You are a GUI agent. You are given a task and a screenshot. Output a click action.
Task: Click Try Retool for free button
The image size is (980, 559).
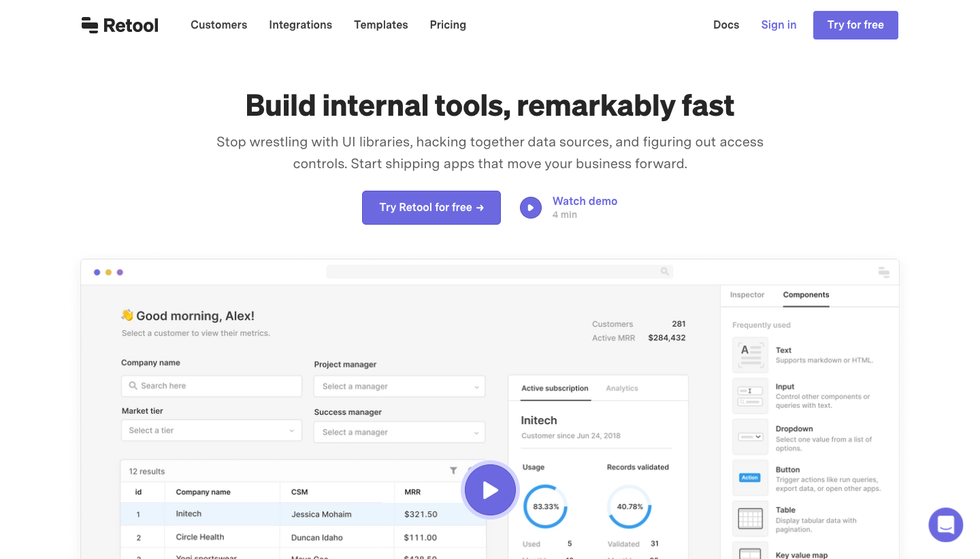431,208
